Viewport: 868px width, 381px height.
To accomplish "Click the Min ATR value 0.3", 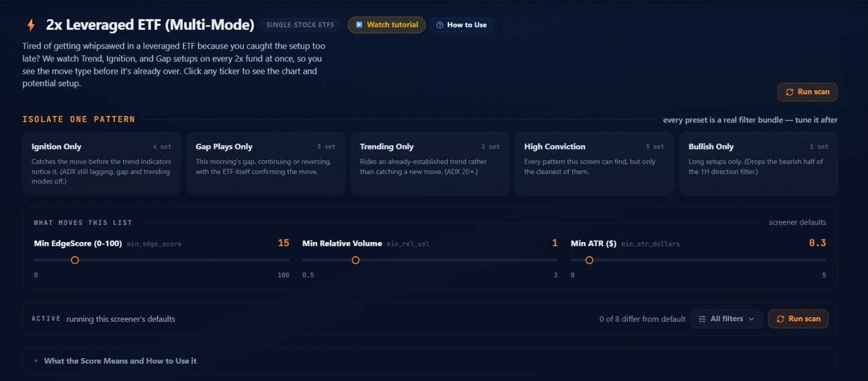I will coord(818,243).
